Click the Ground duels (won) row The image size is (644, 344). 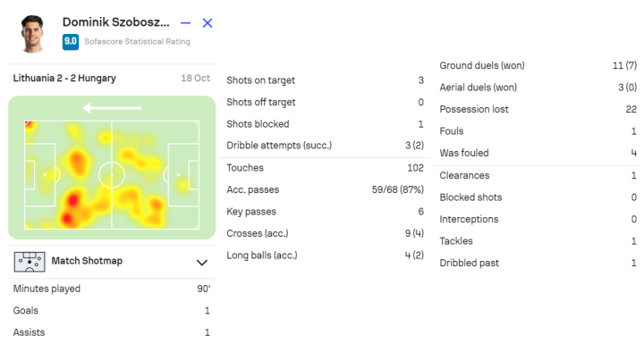pyautogui.click(x=538, y=65)
